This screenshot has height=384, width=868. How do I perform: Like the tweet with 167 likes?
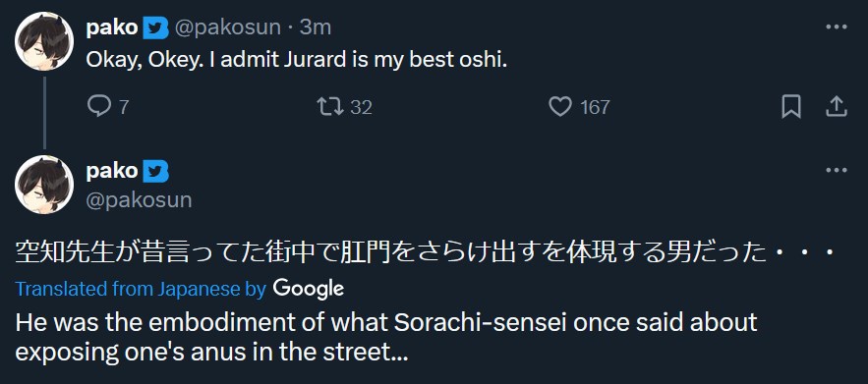(x=559, y=106)
